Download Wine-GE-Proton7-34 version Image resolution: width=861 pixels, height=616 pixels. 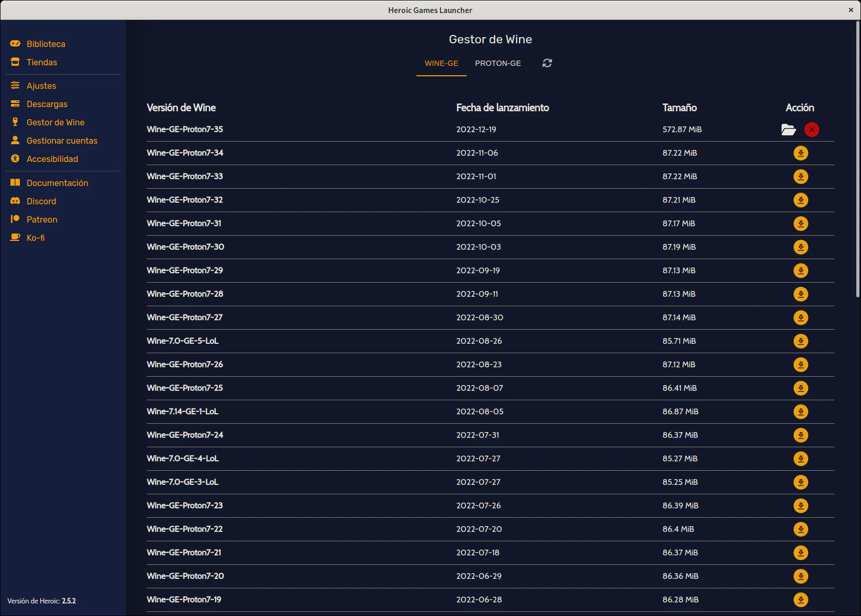(x=800, y=153)
